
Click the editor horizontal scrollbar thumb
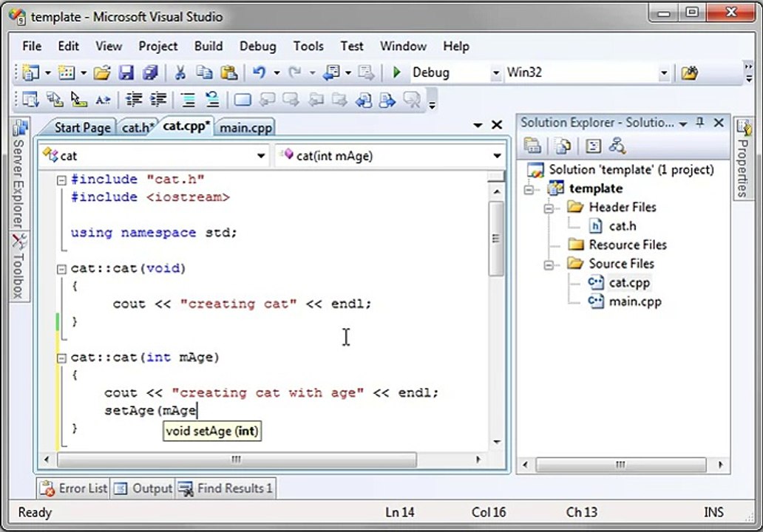pyautogui.click(x=237, y=460)
